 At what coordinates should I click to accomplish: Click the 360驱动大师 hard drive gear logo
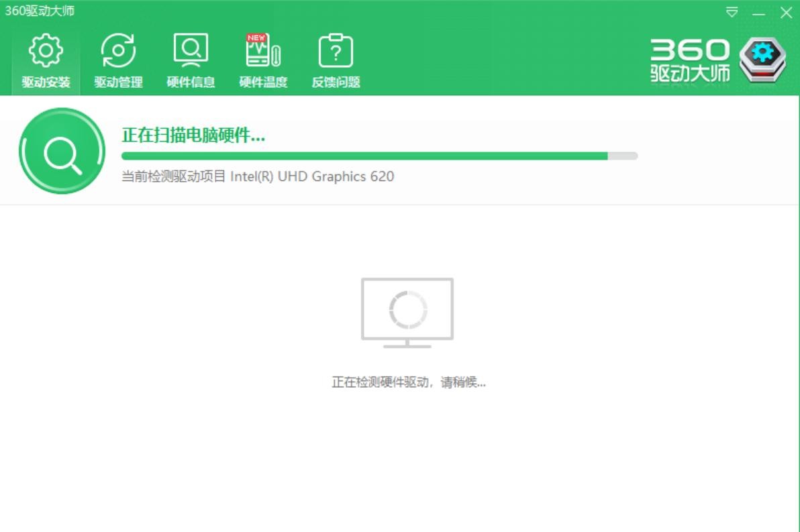pos(762,60)
